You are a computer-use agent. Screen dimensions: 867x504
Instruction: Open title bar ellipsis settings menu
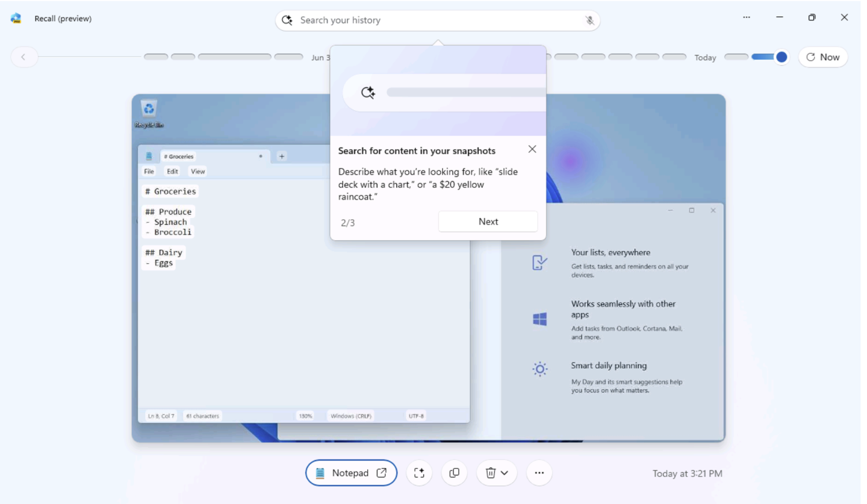747,17
